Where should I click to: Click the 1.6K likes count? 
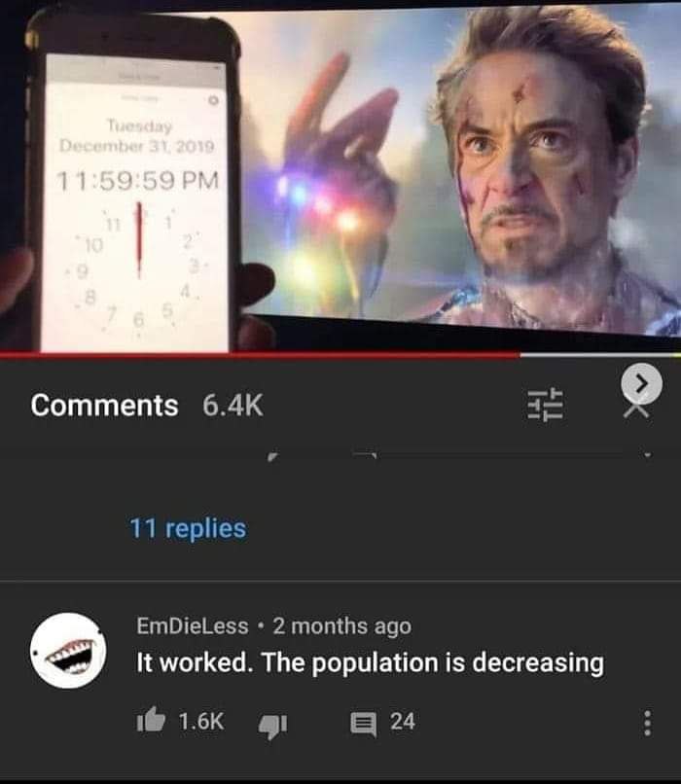[201, 721]
